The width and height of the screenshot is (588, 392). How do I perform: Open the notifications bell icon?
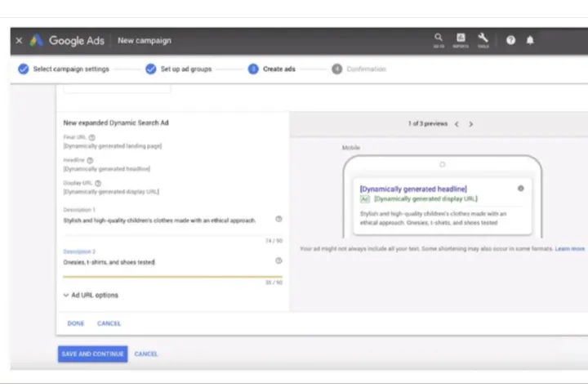530,40
